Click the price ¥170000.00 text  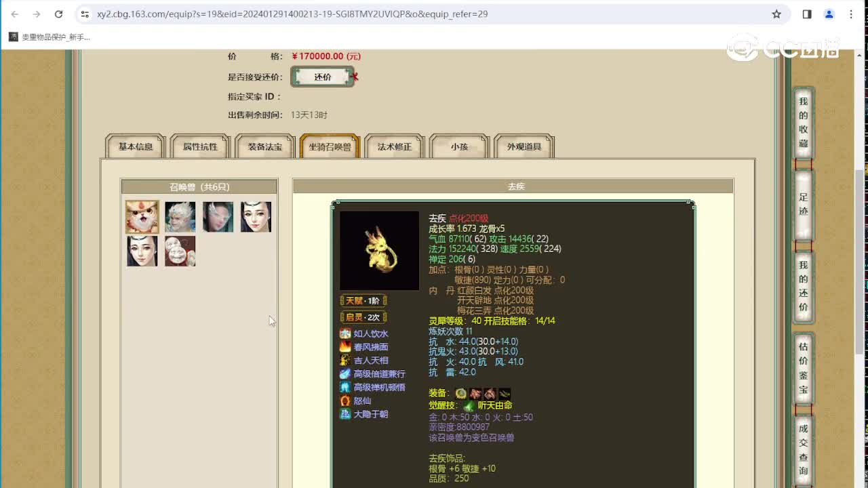[326, 56]
